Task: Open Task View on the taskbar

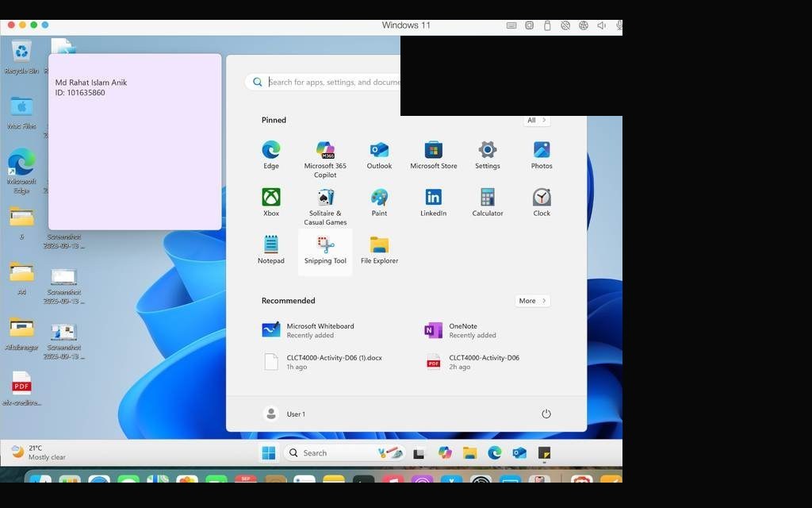Action: click(419, 453)
